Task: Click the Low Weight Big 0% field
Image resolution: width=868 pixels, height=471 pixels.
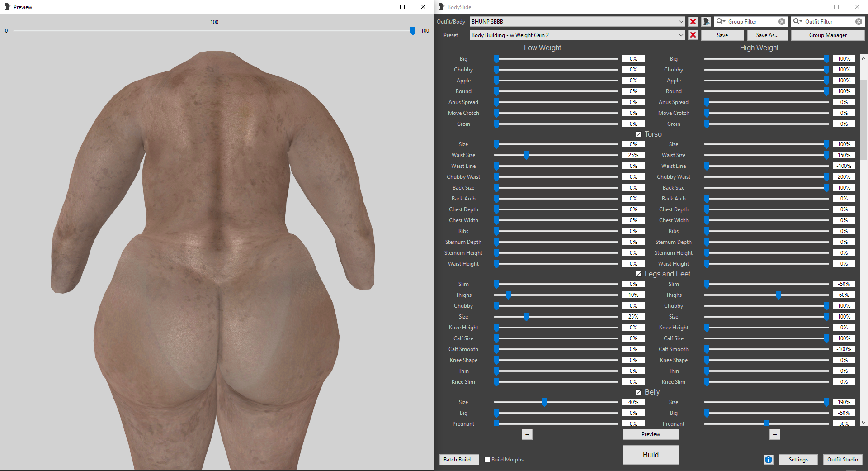Action: click(x=633, y=59)
